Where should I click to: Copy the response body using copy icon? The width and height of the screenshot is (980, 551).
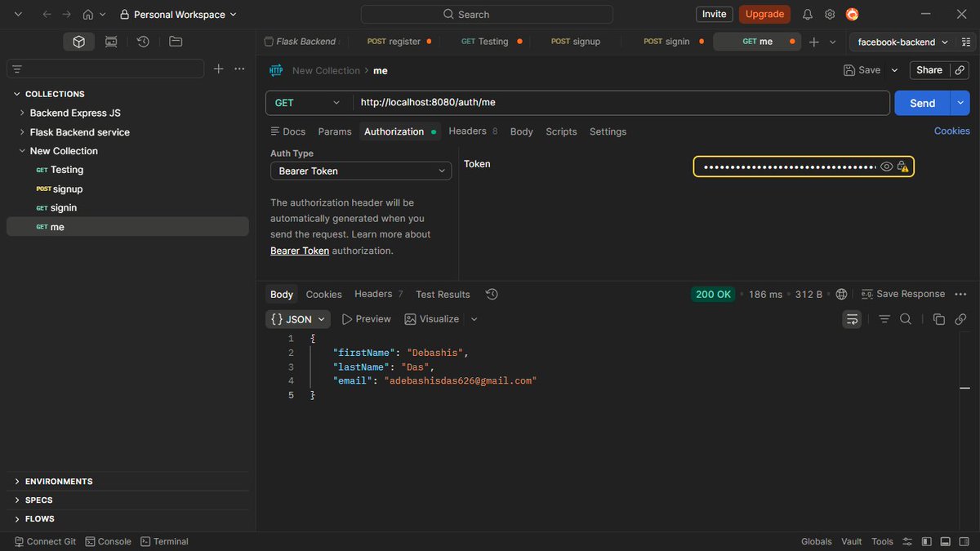pyautogui.click(x=938, y=318)
